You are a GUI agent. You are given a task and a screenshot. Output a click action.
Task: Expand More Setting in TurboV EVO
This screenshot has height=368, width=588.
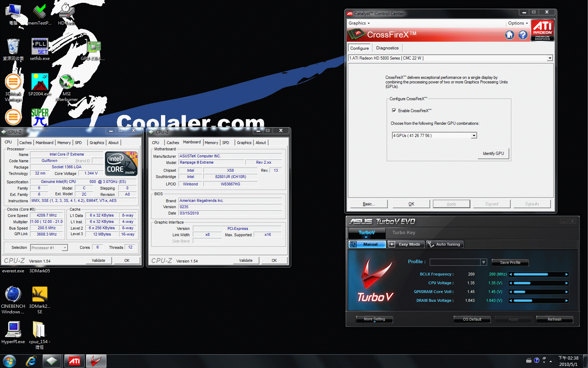tap(374, 319)
